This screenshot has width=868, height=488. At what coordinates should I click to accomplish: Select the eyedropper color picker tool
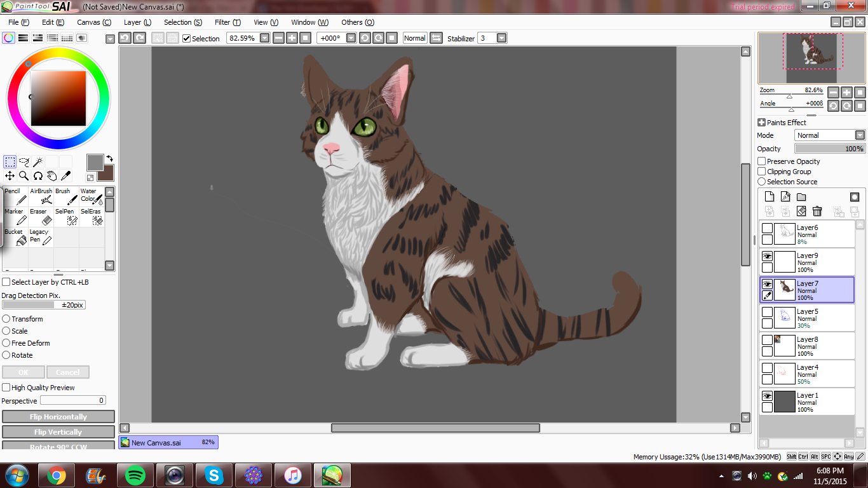pos(65,176)
